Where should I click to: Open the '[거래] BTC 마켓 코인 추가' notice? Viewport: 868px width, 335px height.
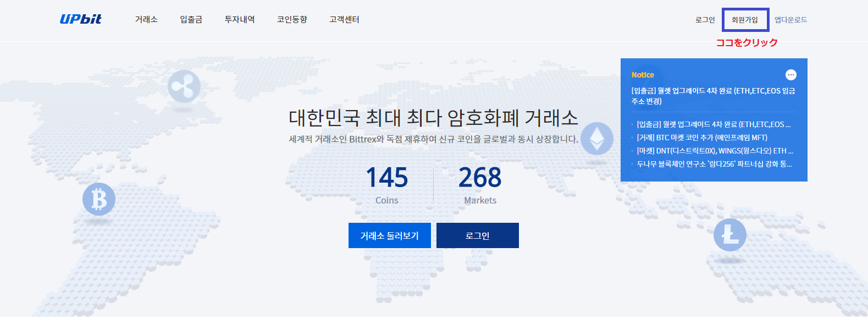[x=702, y=138]
